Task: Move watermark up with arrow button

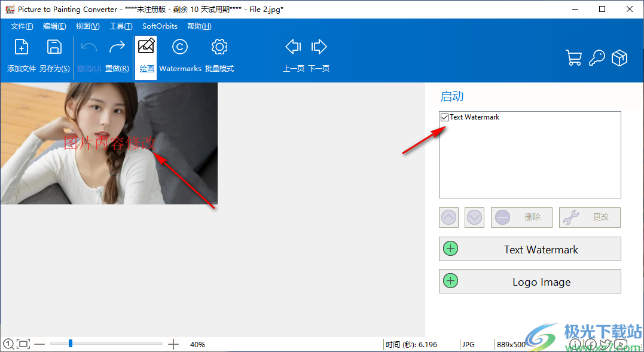Action: point(448,218)
